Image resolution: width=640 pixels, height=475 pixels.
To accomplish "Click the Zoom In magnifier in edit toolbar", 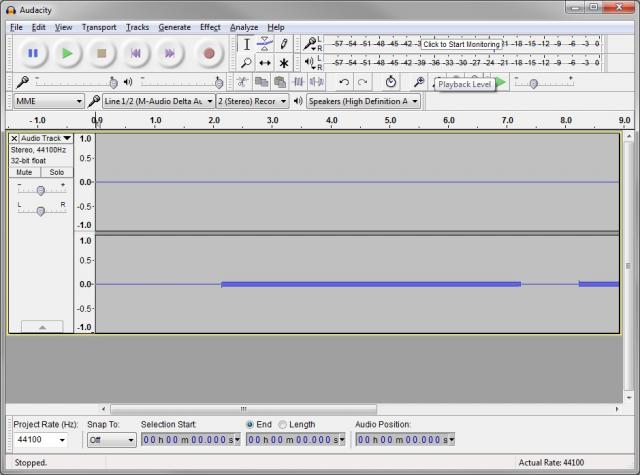I will [x=419, y=82].
